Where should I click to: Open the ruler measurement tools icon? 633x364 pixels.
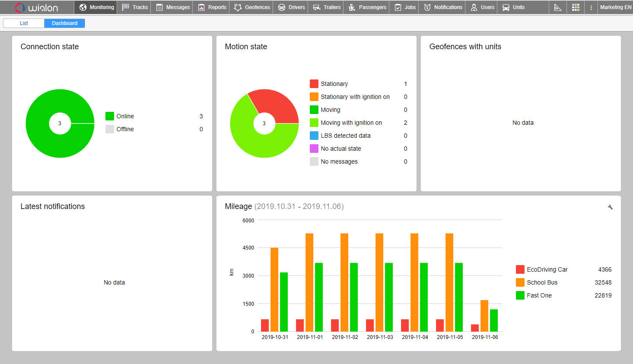coord(558,7)
